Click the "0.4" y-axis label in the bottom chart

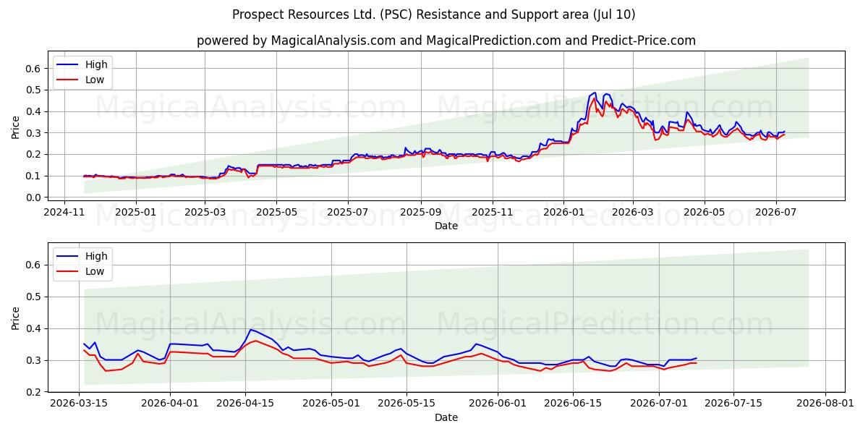click(35, 328)
